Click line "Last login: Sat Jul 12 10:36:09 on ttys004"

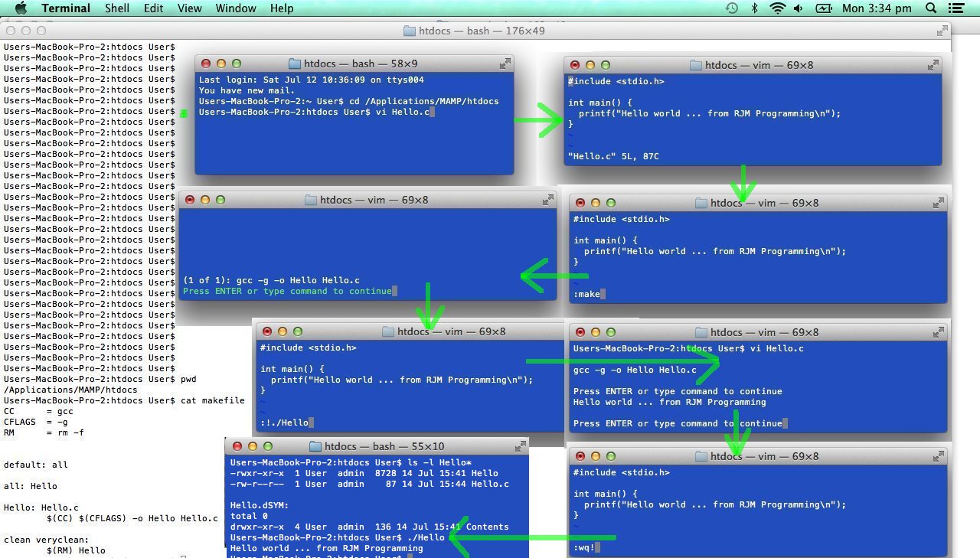pos(312,80)
